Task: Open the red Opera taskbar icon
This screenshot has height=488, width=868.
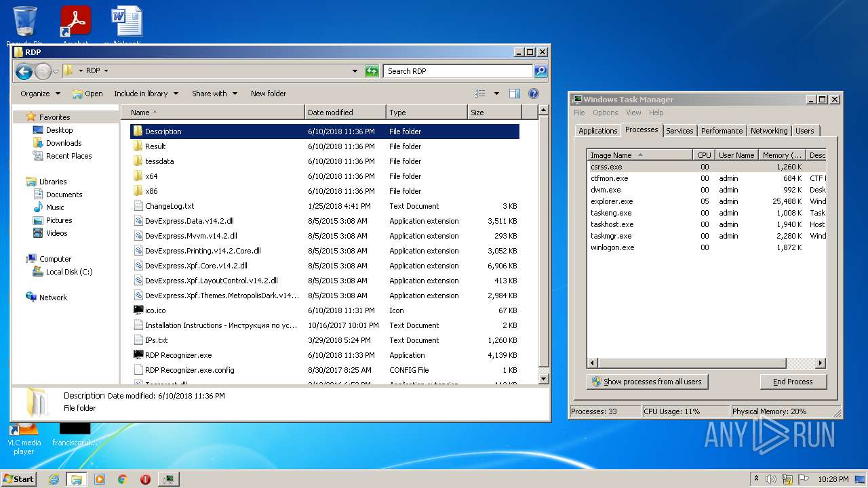Action: coord(145,479)
